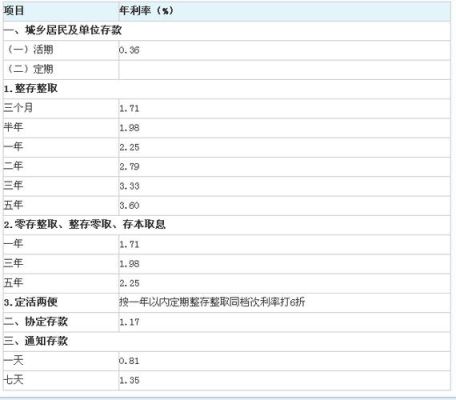This screenshot has height=400, width=456.
Task: Select the 0.36 rate for 活期
Action: [129, 50]
